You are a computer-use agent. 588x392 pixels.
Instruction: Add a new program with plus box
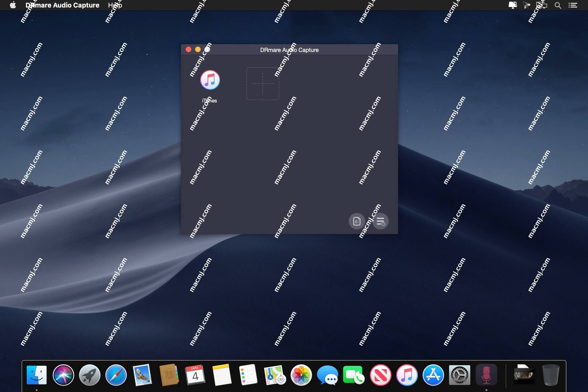pyautogui.click(x=263, y=83)
